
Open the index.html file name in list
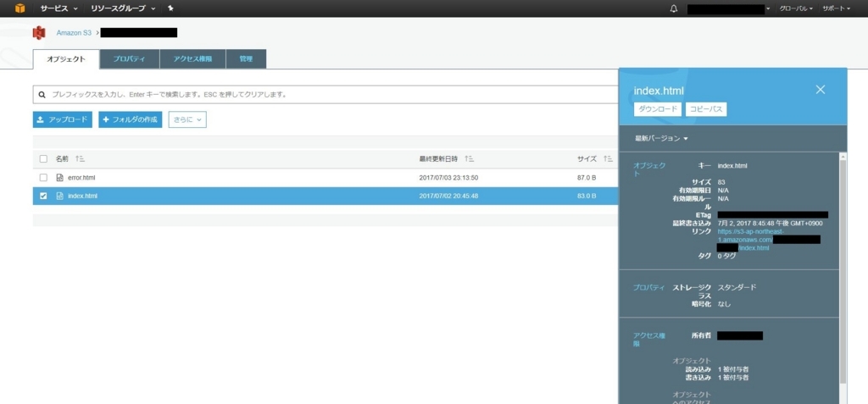pos(82,196)
